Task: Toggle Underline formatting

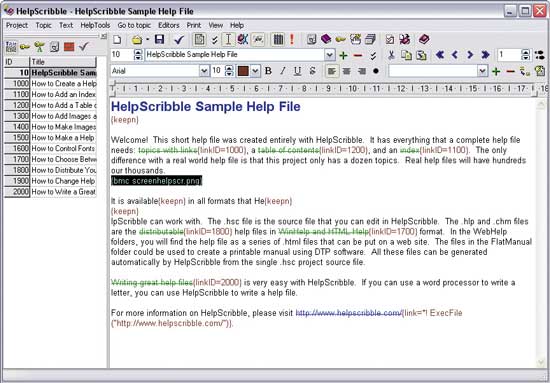Action: (297, 71)
